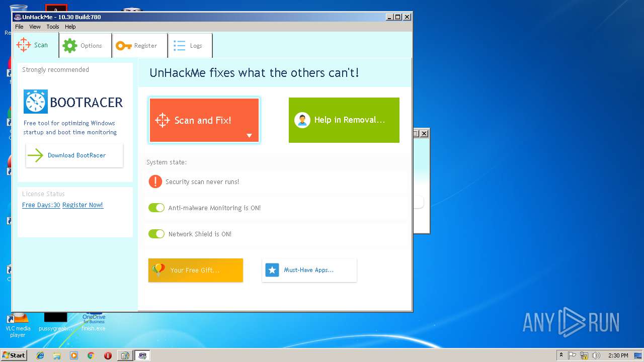Open the Free Days:30 link
The height and width of the screenshot is (362, 644).
(41, 205)
